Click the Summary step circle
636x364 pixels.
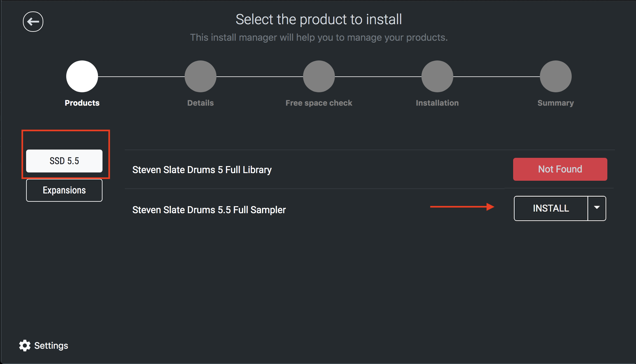click(x=556, y=76)
